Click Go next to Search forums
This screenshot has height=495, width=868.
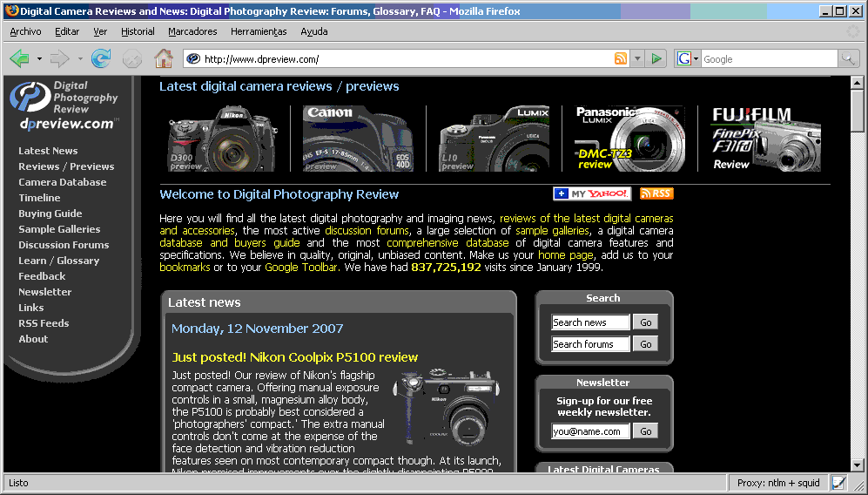click(x=645, y=344)
